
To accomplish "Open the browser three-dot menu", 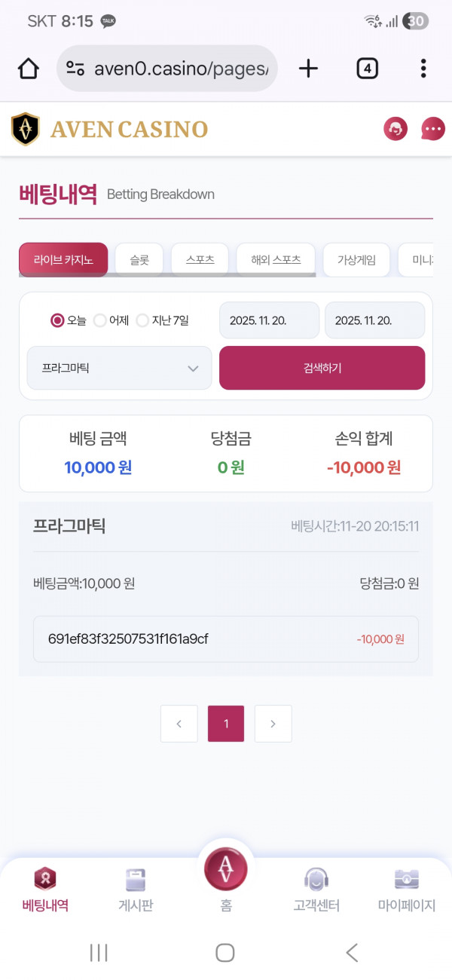I will [x=423, y=68].
